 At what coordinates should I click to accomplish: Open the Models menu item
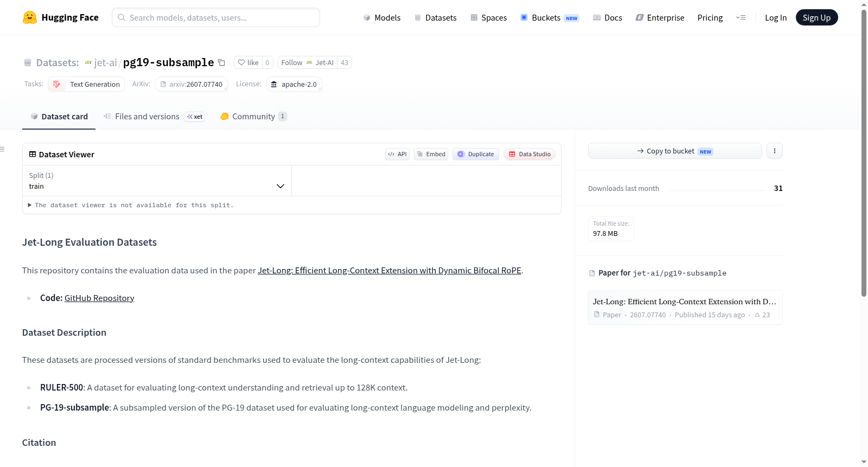tap(382, 17)
